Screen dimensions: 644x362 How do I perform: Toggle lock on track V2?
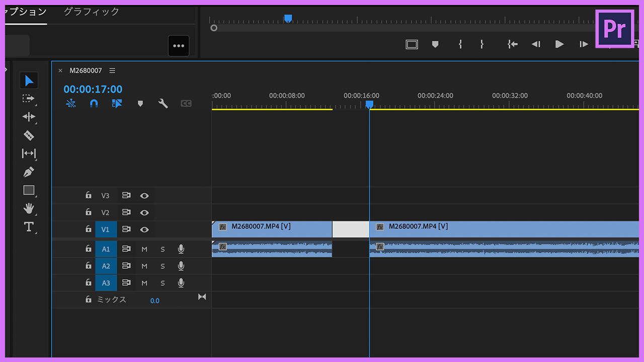point(89,212)
